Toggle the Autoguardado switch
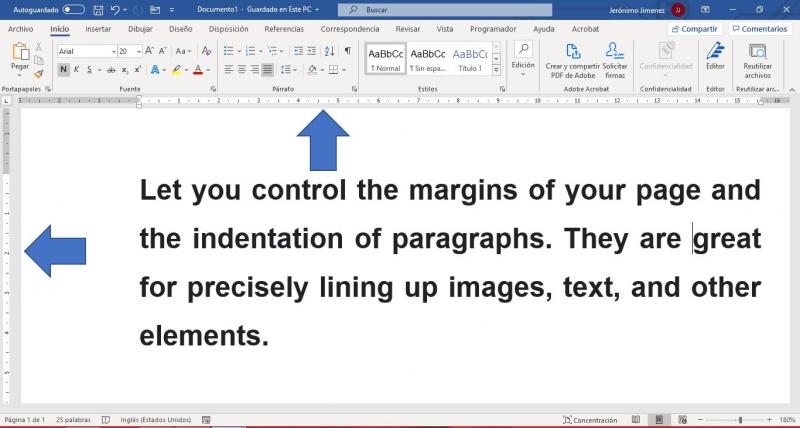The width and height of the screenshot is (800, 428). tap(73, 9)
